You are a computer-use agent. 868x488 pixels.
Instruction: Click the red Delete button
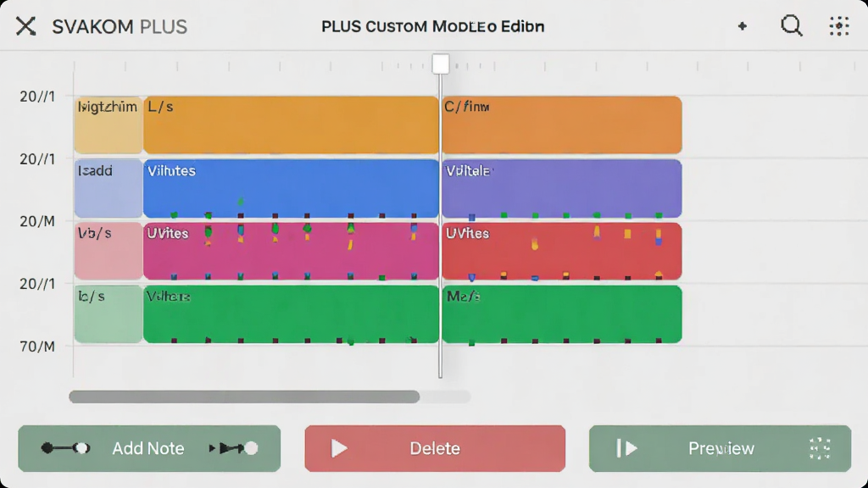(x=435, y=448)
